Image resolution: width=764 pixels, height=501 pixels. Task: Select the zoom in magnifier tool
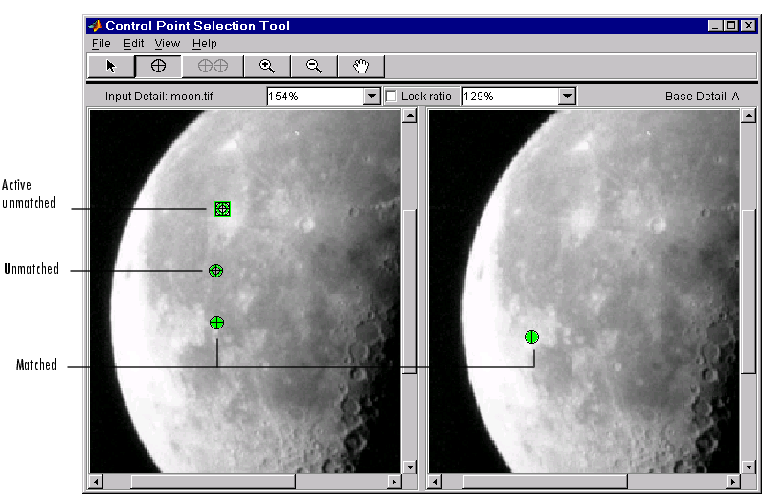[x=267, y=66]
